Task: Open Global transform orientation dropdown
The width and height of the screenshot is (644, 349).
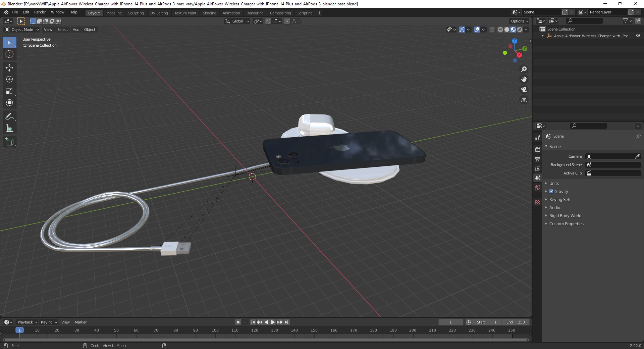Action: click(237, 21)
